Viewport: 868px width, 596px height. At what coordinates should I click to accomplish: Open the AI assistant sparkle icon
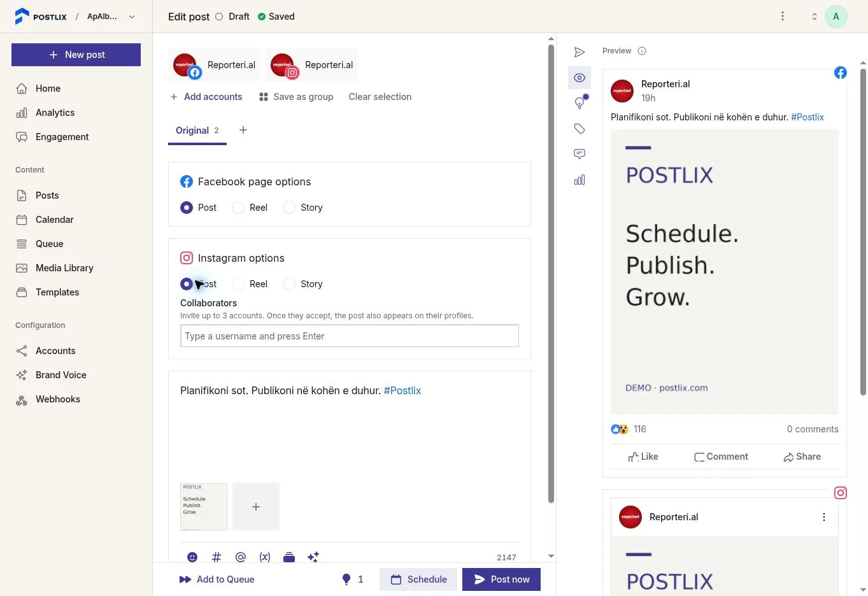(313, 557)
